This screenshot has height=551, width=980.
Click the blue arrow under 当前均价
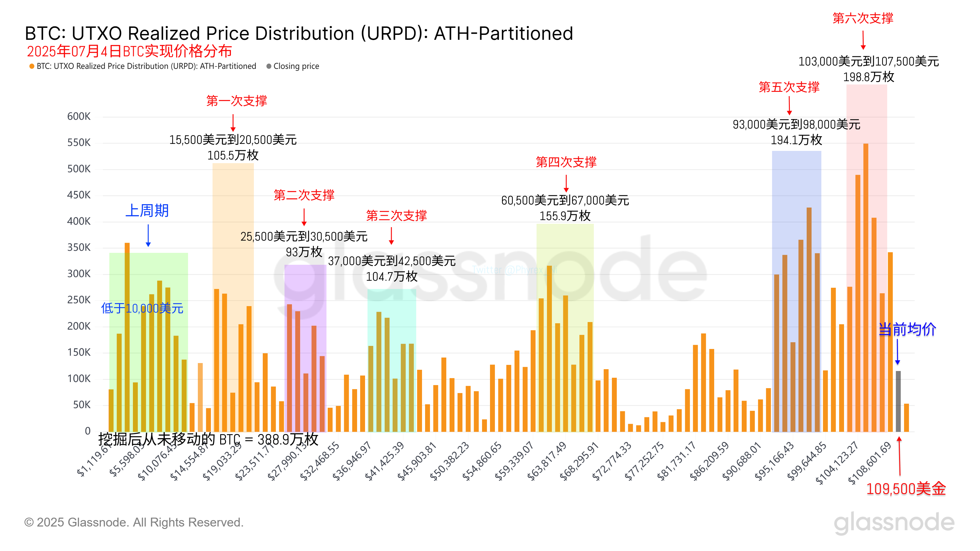[x=897, y=352]
